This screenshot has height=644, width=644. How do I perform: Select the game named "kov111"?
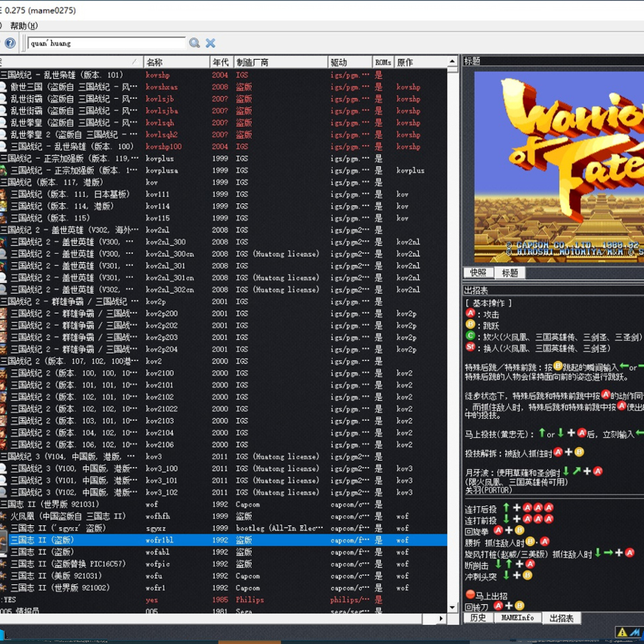point(158,194)
